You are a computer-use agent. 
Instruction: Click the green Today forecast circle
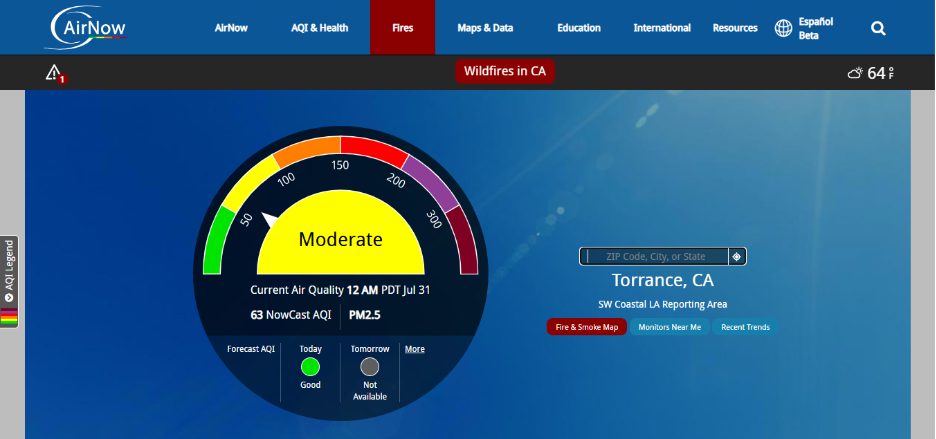click(x=311, y=366)
